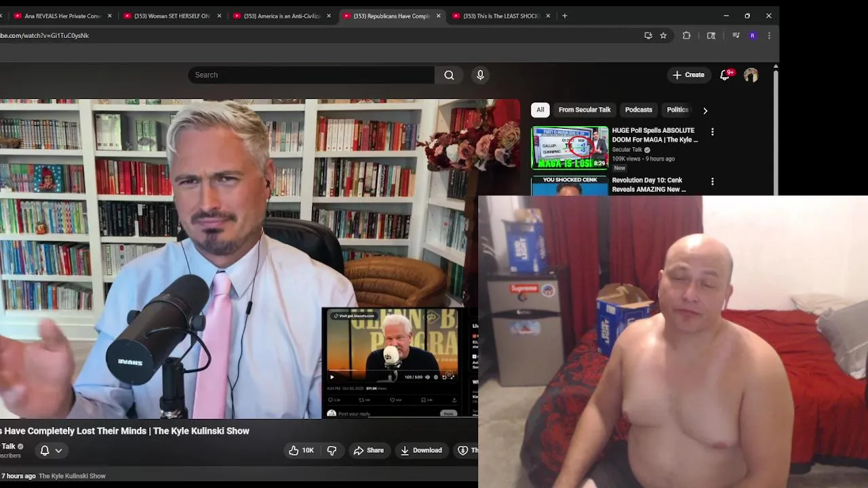Open a new browser tab
Screen dimensions: 868x488
[564, 16]
